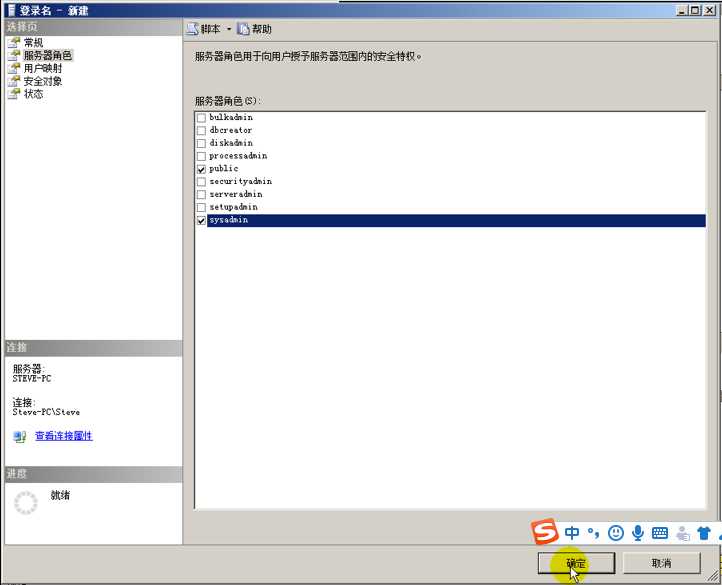
Task: Select the serveradmin row text
Action: 236,194
